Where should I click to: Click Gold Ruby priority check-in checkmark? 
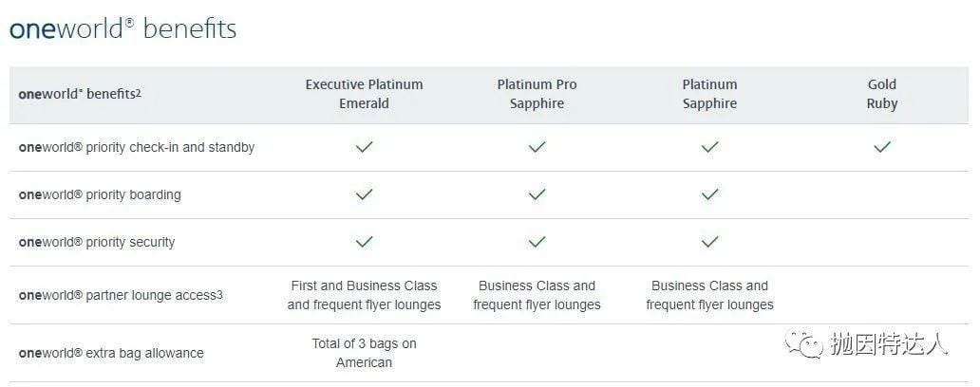pos(882,147)
